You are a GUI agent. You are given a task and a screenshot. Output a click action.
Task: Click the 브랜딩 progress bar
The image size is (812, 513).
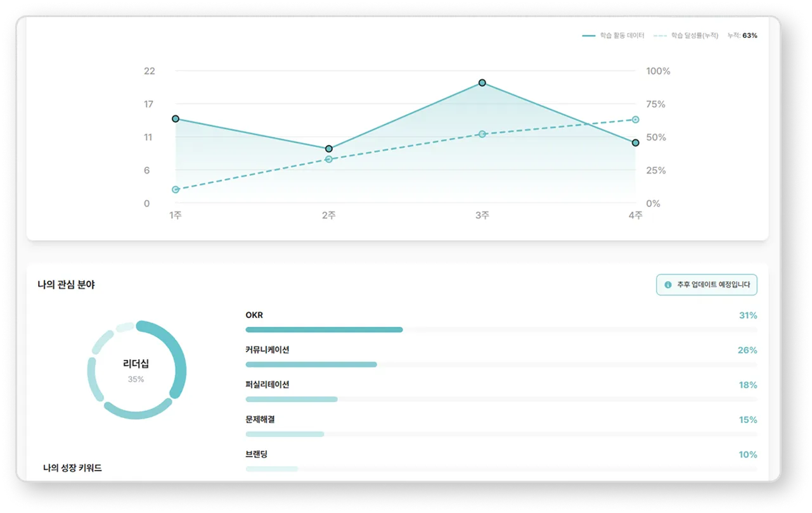pos(272,469)
